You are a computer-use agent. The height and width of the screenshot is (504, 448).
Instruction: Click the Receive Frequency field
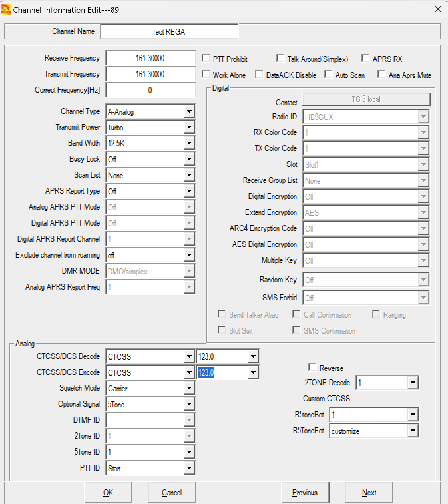click(x=150, y=58)
